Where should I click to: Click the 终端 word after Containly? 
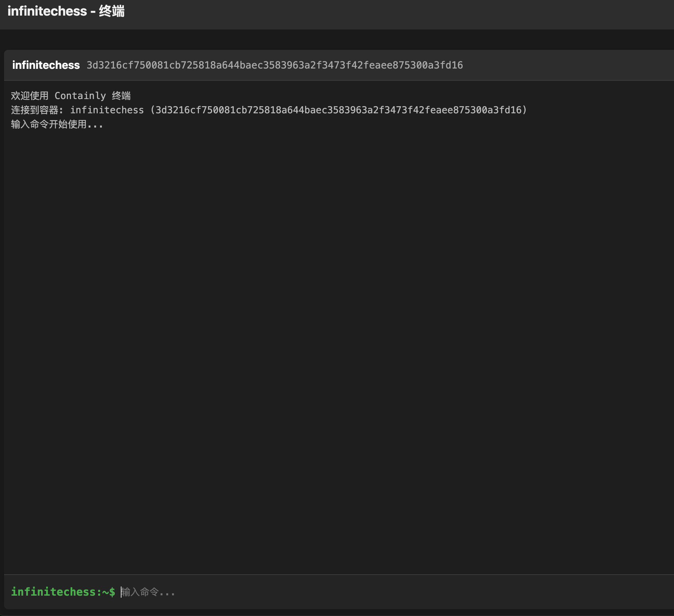[x=121, y=96]
